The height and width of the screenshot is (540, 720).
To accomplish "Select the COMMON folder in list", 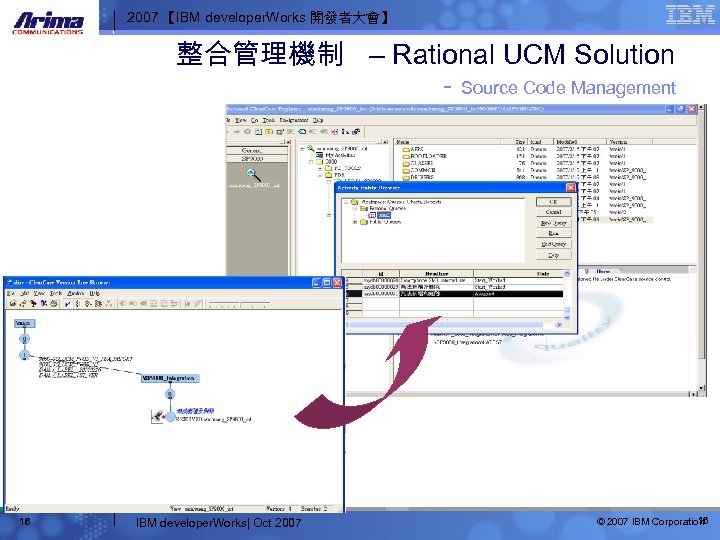I will click(x=419, y=170).
